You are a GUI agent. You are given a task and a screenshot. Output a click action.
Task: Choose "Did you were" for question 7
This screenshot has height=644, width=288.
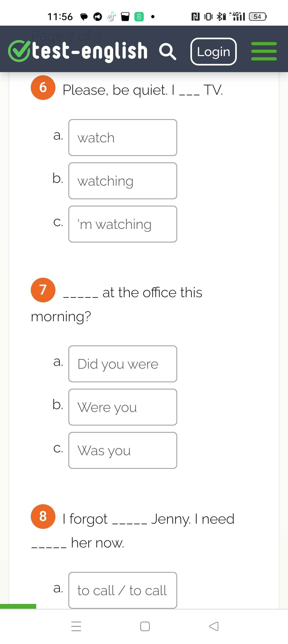[123, 364]
